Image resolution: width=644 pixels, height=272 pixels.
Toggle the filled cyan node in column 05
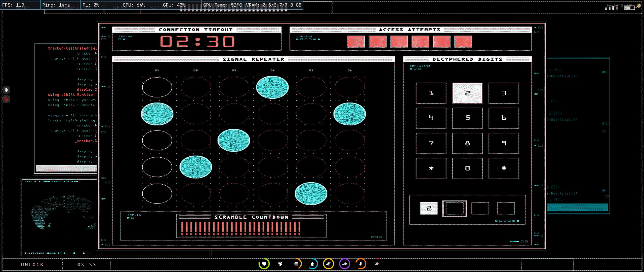coord(311,193)
